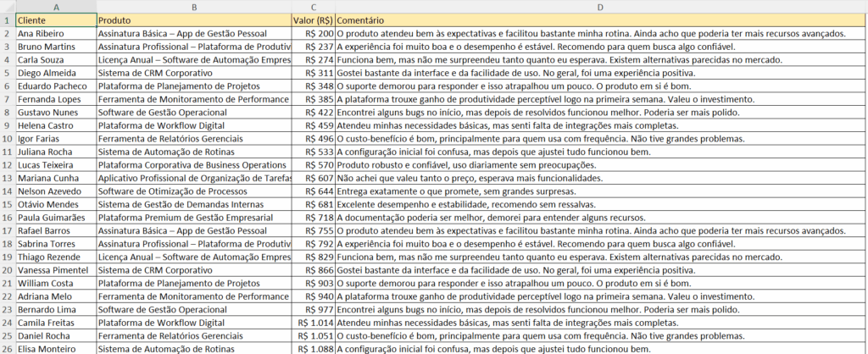Image resolution: width=868 pixels, height=354 pixels.
Task: Select the cell 'Nelson Azevedo'
Action: coord(57,191)
